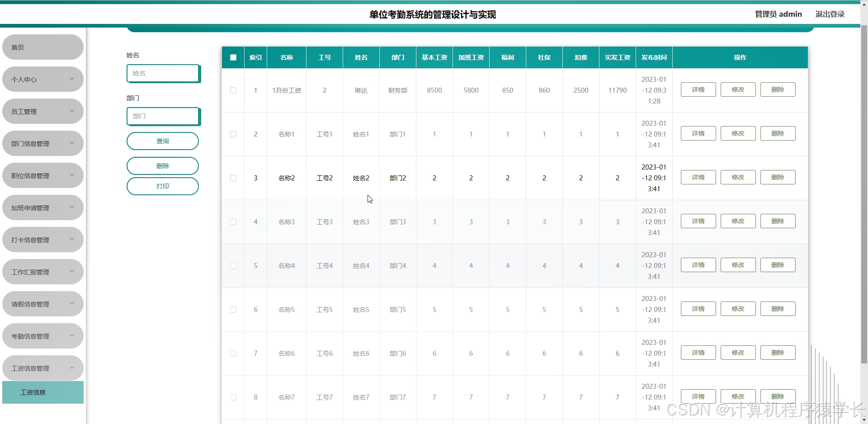Open 详情 for the 名称7 row
This screenshot has width=868, height=424.
pos(698,396)
